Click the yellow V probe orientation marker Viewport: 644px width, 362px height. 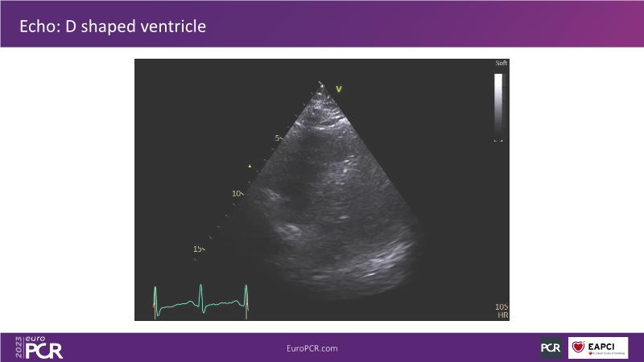tap(339, 89)
